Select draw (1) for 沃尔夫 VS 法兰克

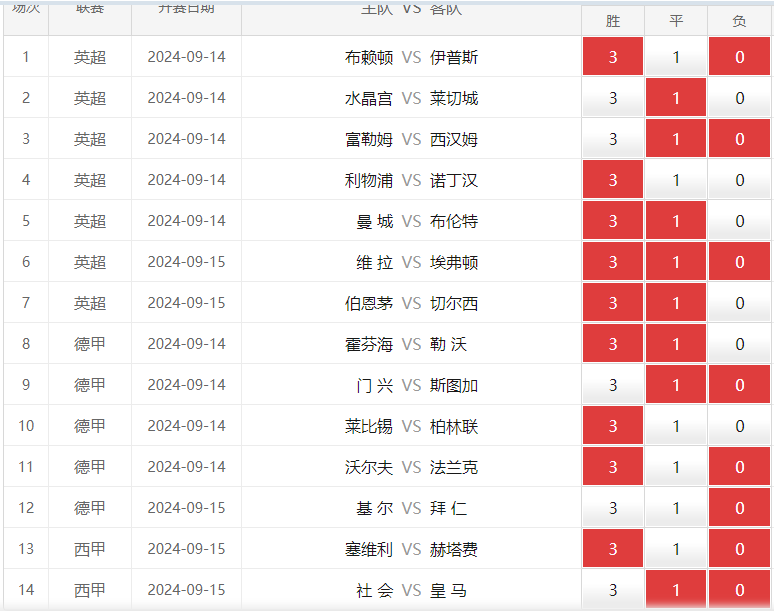(676, 466)
